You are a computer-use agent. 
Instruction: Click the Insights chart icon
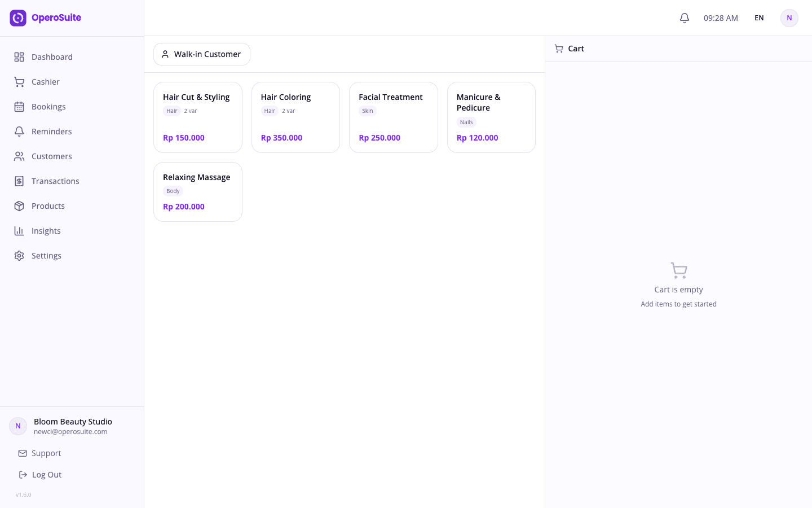(19, 231)
